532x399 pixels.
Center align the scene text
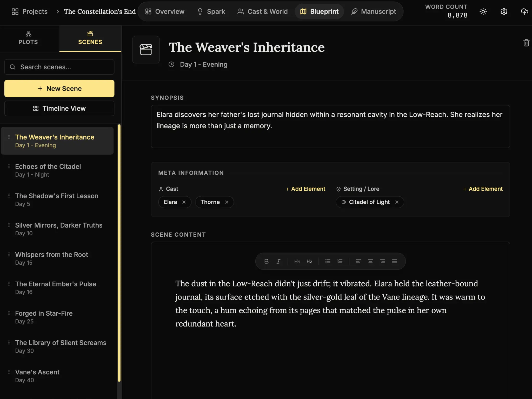pyautogui.click(x=370, y=261)
